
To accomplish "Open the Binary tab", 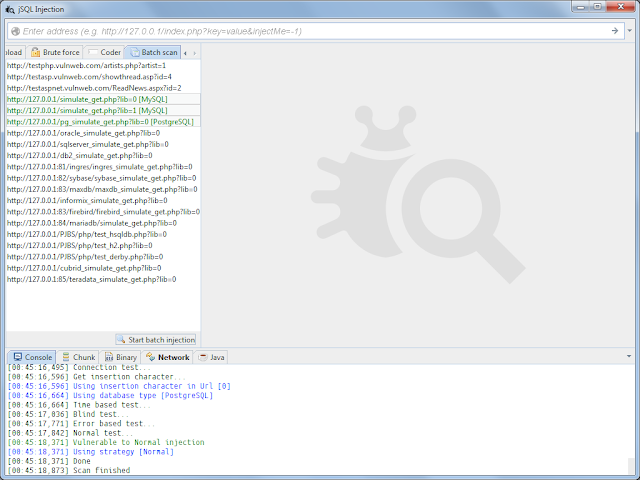I will click(121, 357).
